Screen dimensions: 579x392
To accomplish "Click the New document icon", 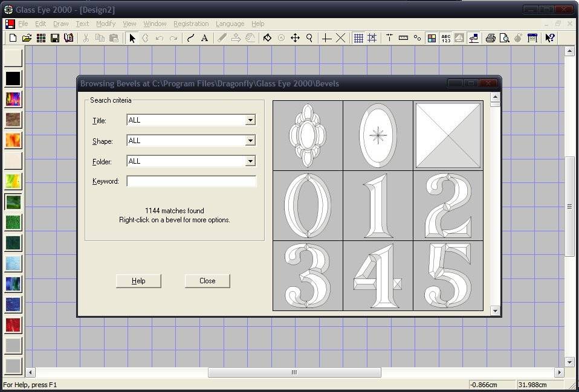I will click(13, 37).
